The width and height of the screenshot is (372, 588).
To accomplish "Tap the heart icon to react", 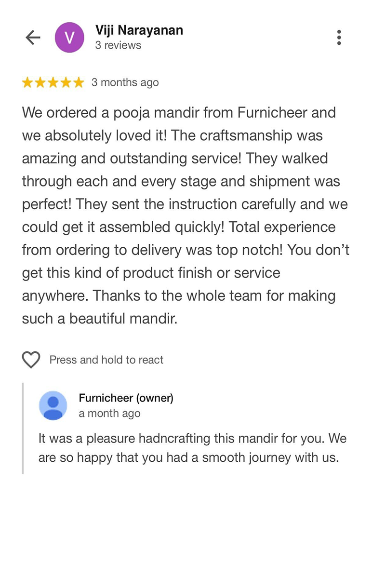I will tap(31, 360).
